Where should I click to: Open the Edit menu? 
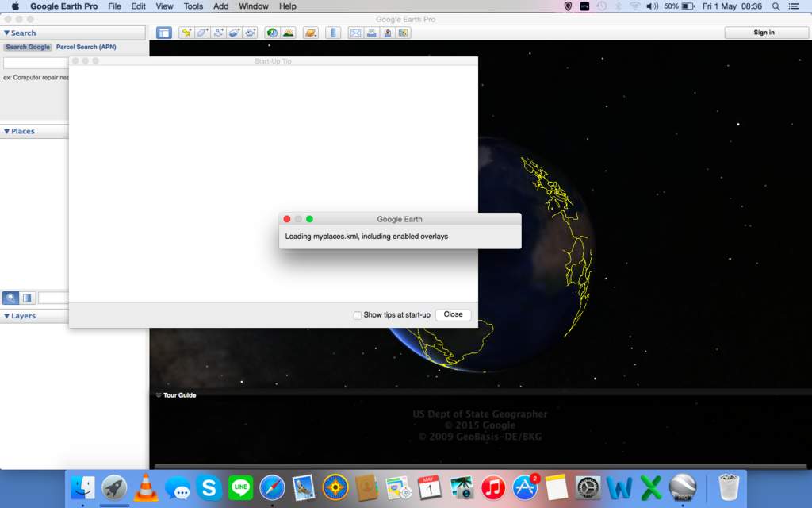(x=138, y=6)
